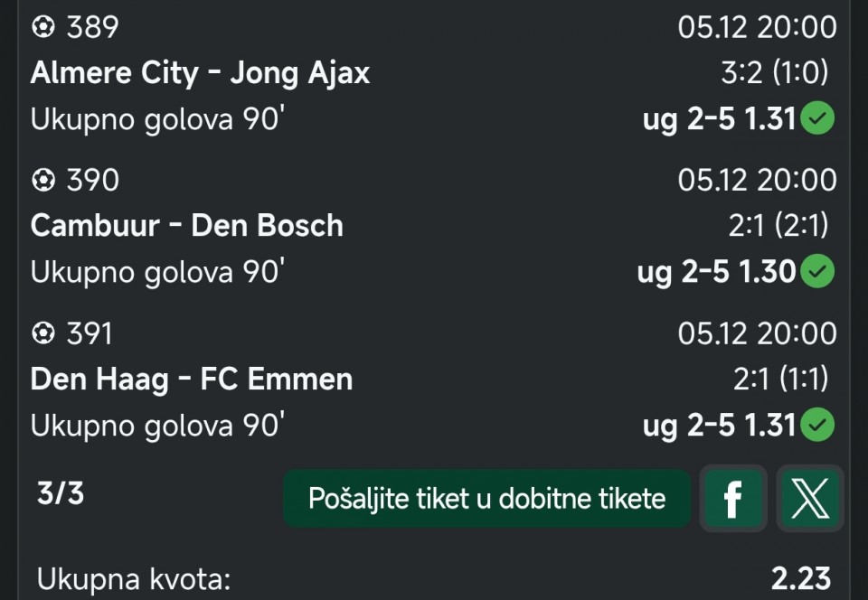
Task: Click green checkmark for Cambuur bet
Action: coord(817,271)
